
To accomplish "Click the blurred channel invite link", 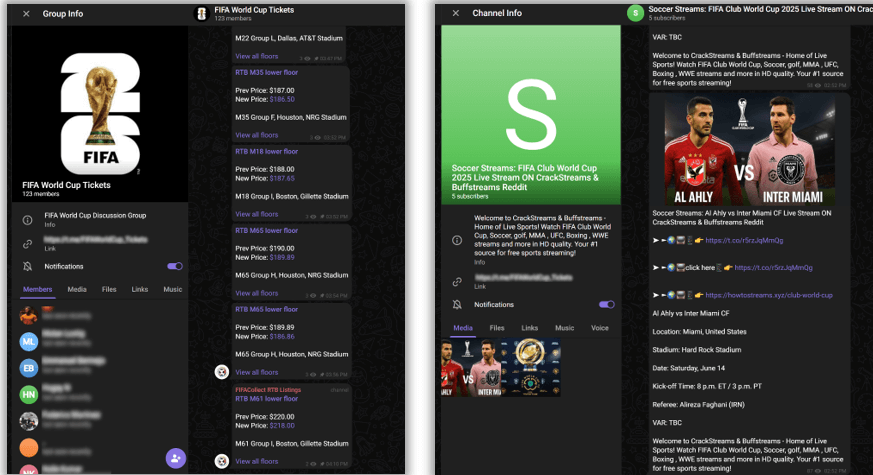I will tap(523, 277).
